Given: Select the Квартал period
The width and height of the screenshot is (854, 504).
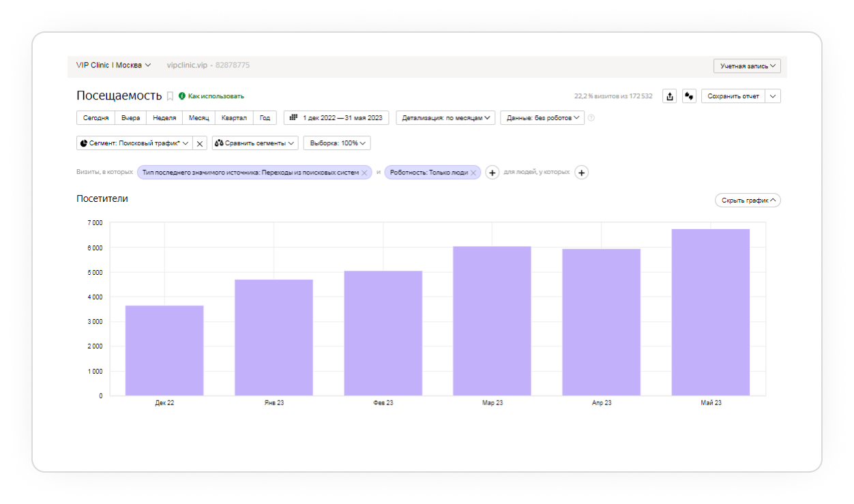Looking at the screenshot, I should [235, 118].
